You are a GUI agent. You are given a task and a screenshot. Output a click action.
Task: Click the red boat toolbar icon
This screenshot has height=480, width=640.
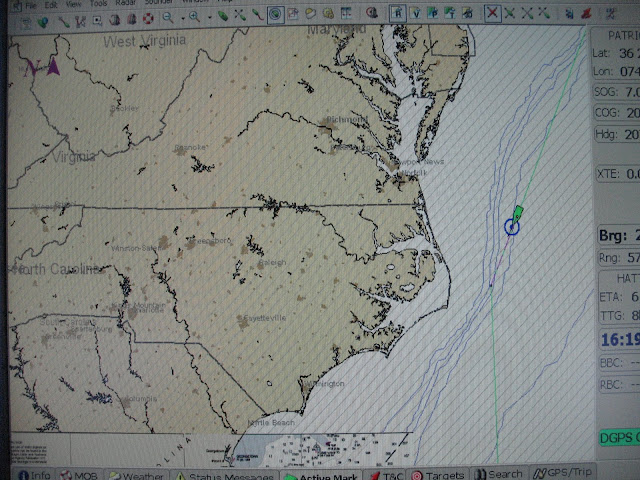point(587,13)
